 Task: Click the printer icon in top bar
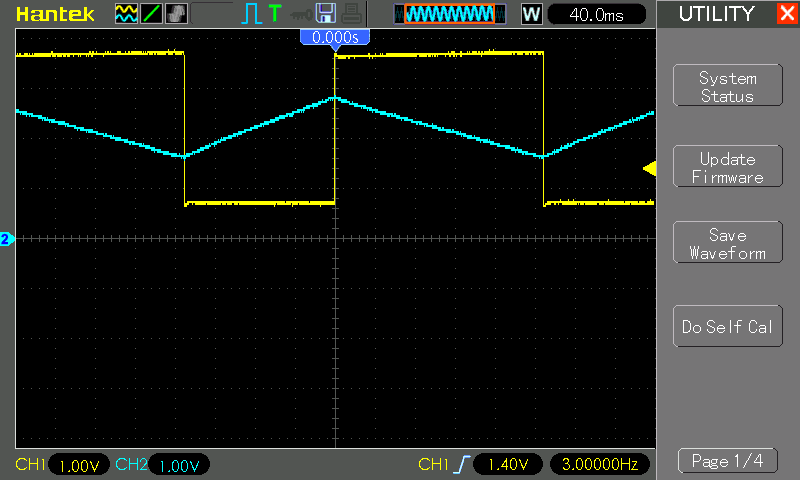click(x=350, y=14)
